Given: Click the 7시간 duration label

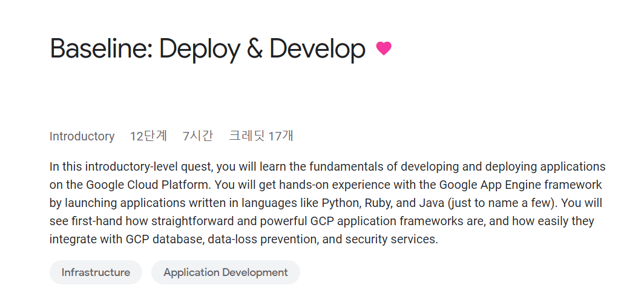Looking at the screenshot, I should pos(197,136).
